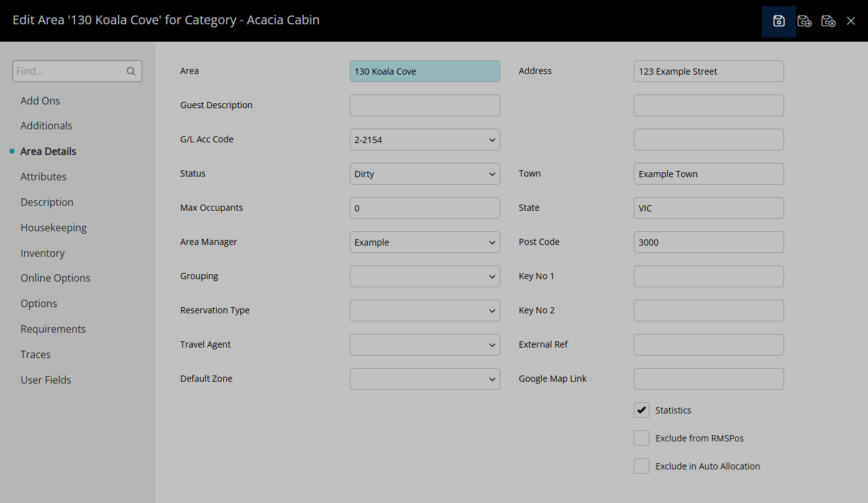868x503 pixels.
Task: Click the Max Occupants field
Action: coord(425,208)
